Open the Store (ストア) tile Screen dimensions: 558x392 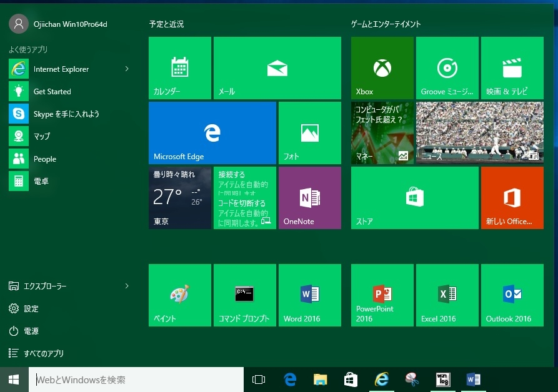pos(414,197)
